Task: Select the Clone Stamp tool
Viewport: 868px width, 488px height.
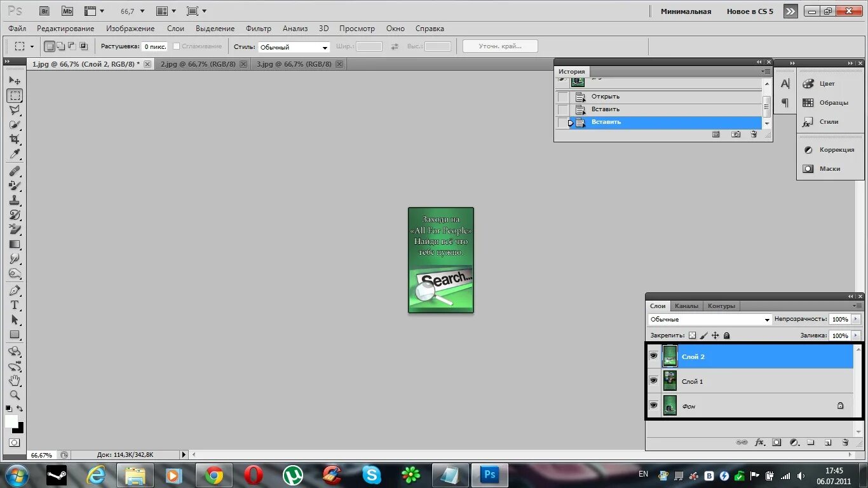Action: click(15, 201)
